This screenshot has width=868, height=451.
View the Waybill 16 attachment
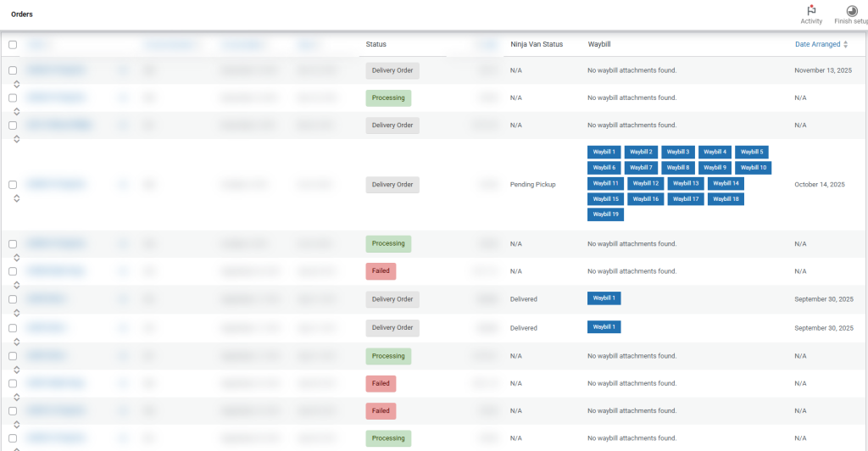[x=645, y=199]
